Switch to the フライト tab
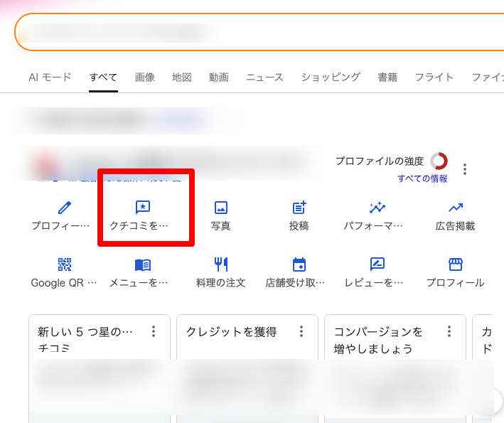The height and width of the screenshot is (423, 504). click(x=434, y=77)
